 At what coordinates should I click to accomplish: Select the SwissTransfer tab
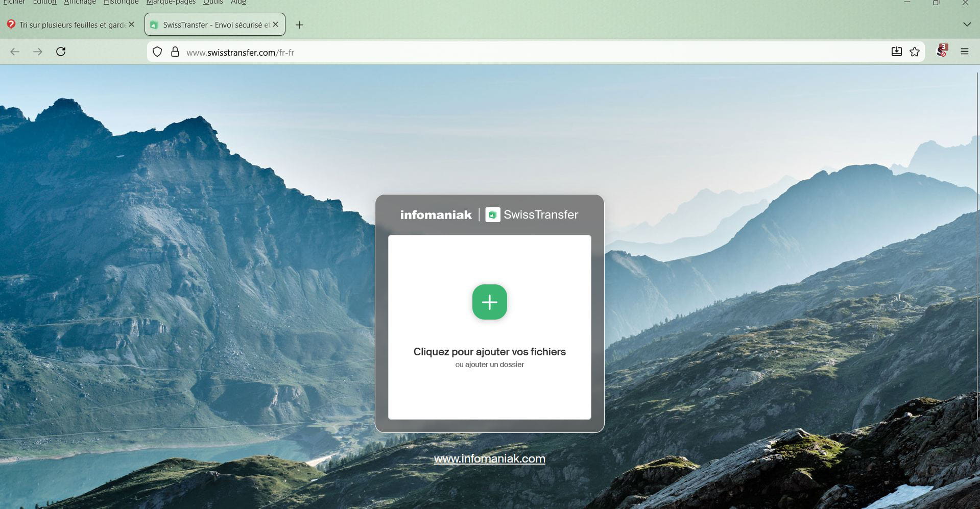coord(215,25)
